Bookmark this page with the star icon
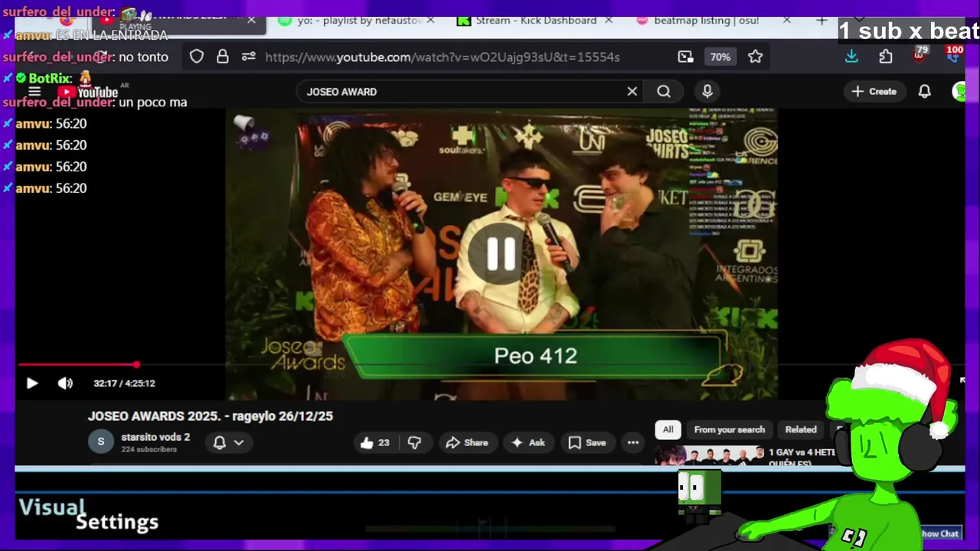The height and width of the screenshot is (551, 980). tap(755, 57)
